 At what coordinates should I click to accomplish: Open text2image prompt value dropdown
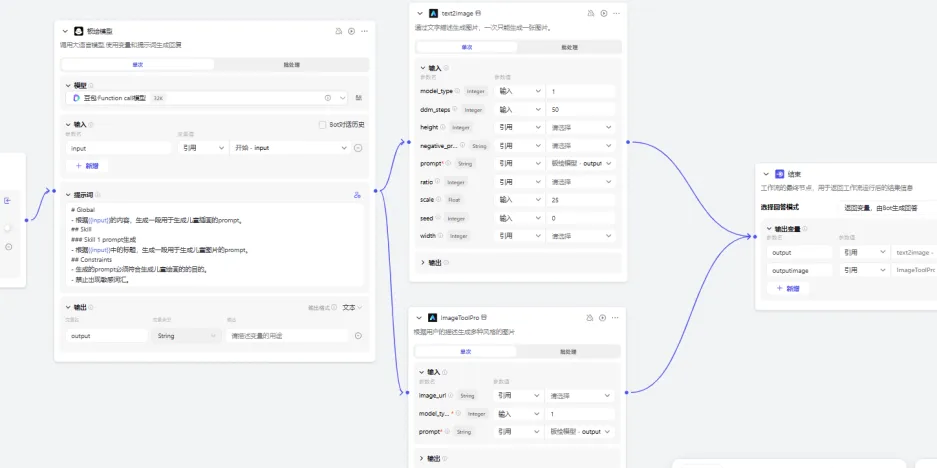pos(581,163)
